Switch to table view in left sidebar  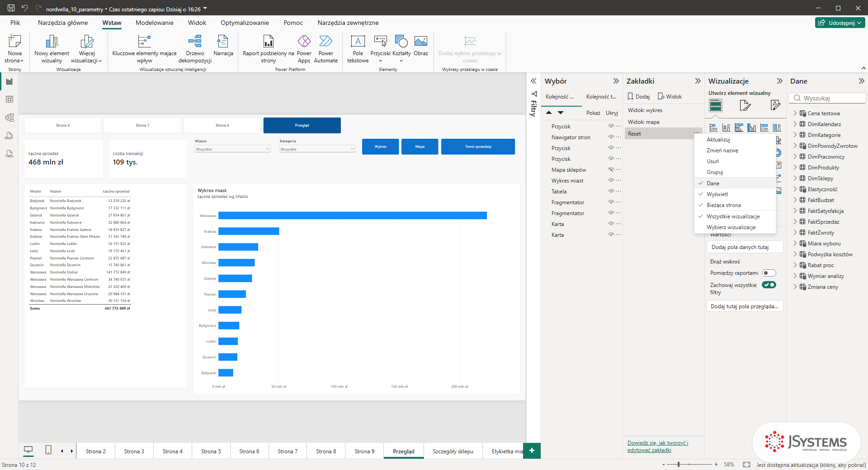9,99
